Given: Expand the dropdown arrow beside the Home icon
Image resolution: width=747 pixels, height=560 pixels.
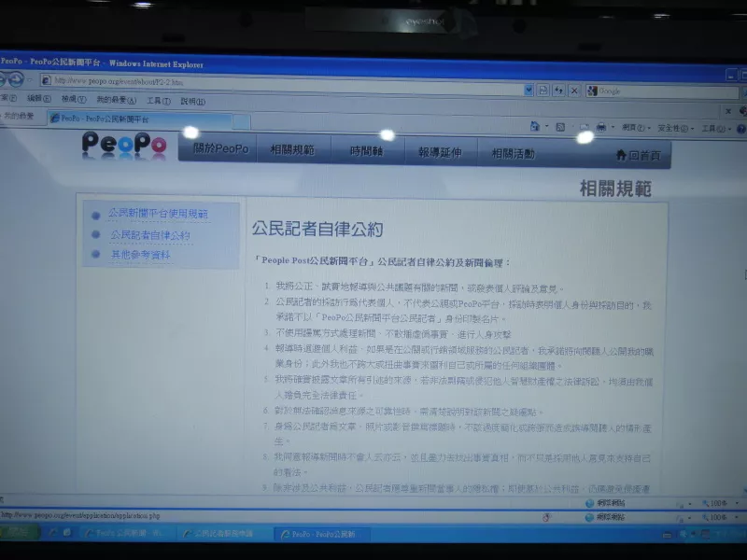Looking at the screenshot, I should (x=547, y=127).
